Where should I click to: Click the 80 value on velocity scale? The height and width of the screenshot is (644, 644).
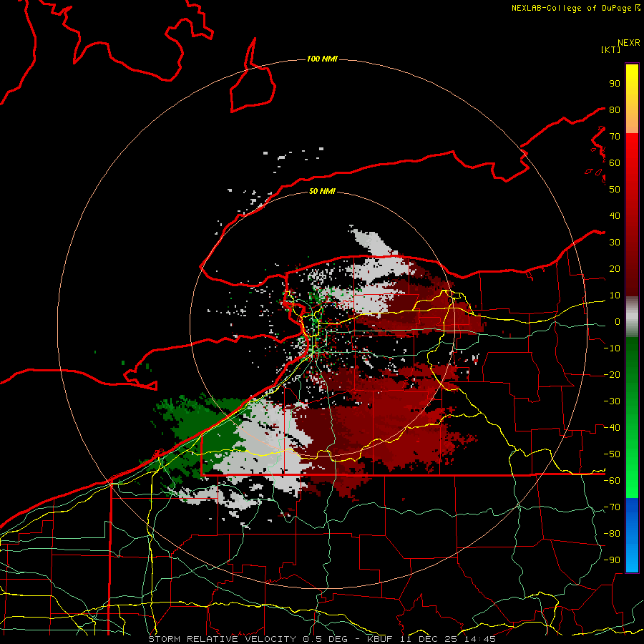click(615, 110)
